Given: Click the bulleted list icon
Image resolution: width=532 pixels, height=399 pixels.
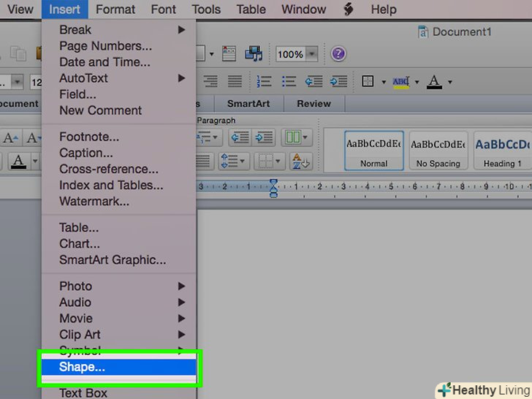Looking at the screenshot, I should coord(289,81).
